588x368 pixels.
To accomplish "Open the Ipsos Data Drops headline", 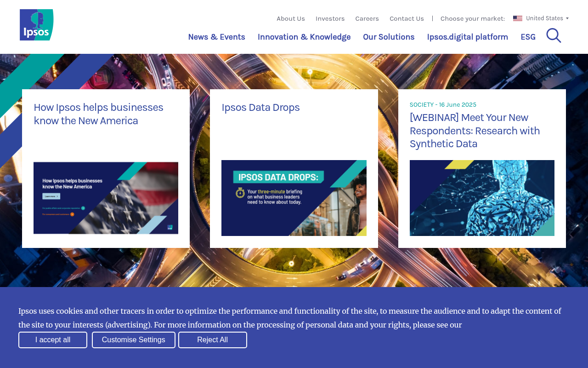I will tap(260, 108).
